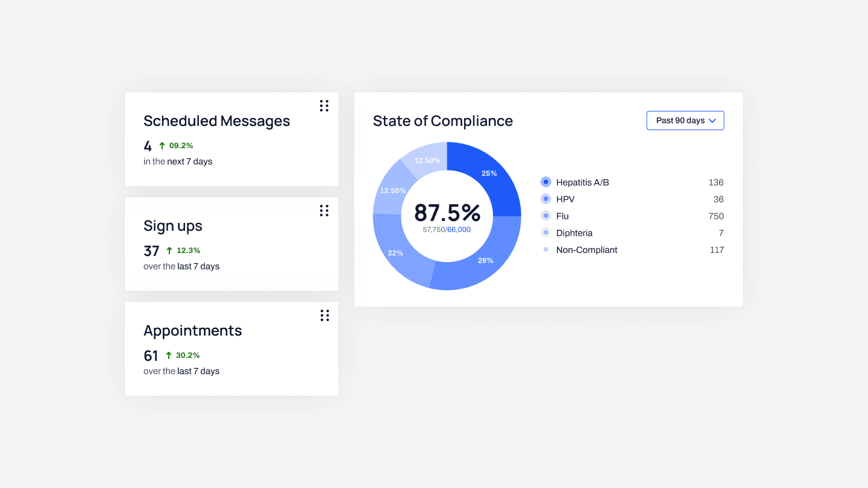Open the Scheduled Messages card options menu

324,106
